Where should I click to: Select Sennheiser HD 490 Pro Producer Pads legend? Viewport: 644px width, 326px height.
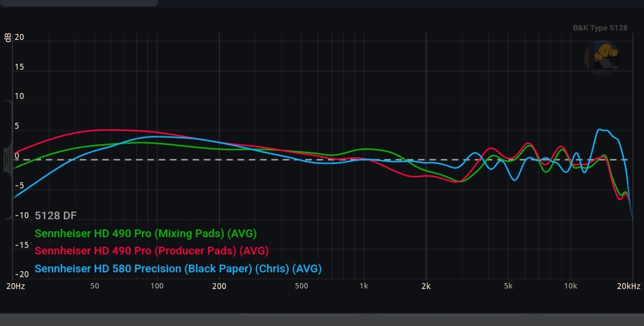(151, 250)
